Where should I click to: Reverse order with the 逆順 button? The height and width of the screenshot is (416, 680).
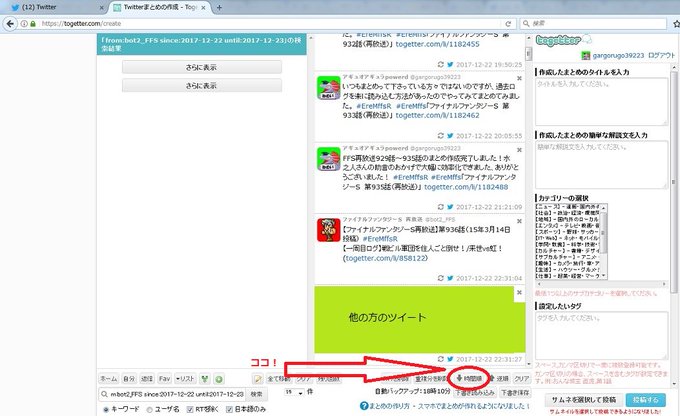point(499,379)
